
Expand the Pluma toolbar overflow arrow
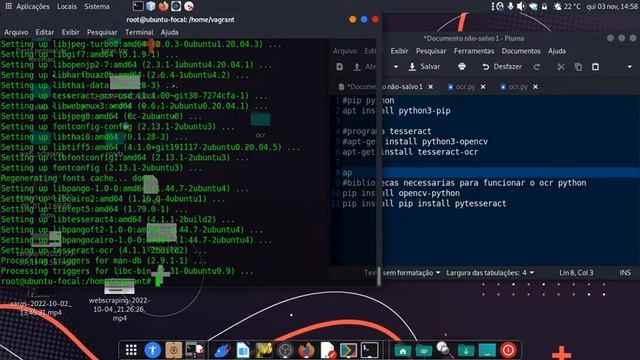click(x=629, y=67)
